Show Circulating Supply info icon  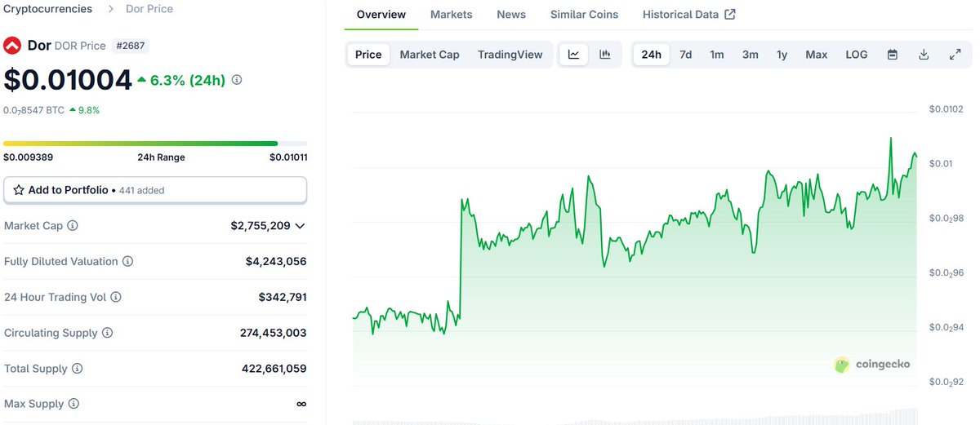point(107,333)
